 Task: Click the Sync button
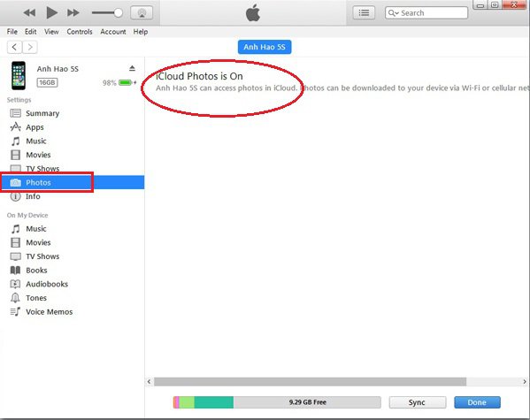[x=417, y=402]
